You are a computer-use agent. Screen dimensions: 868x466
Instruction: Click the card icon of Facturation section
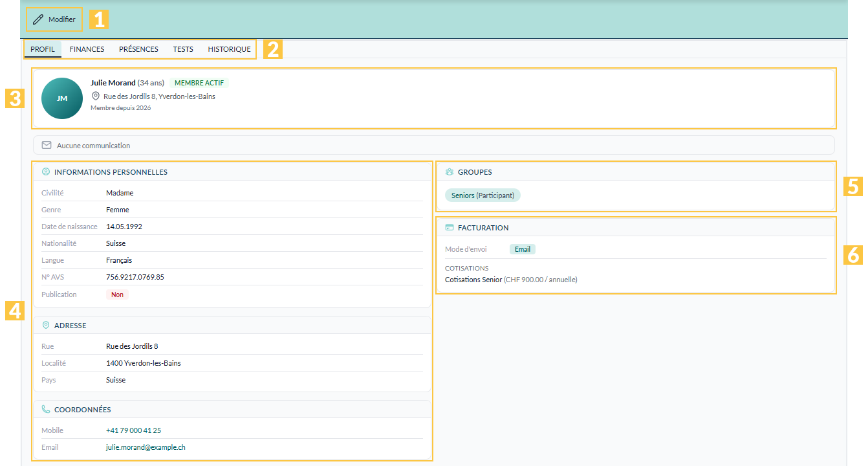450,228
